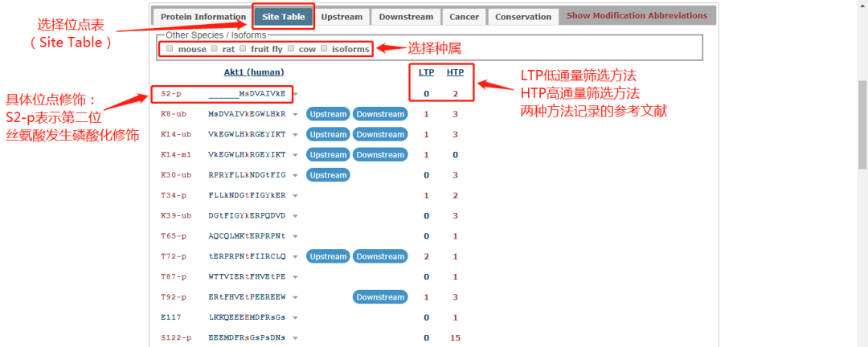
Task: Open the T87-p site link
Action: tap(174, 276)
